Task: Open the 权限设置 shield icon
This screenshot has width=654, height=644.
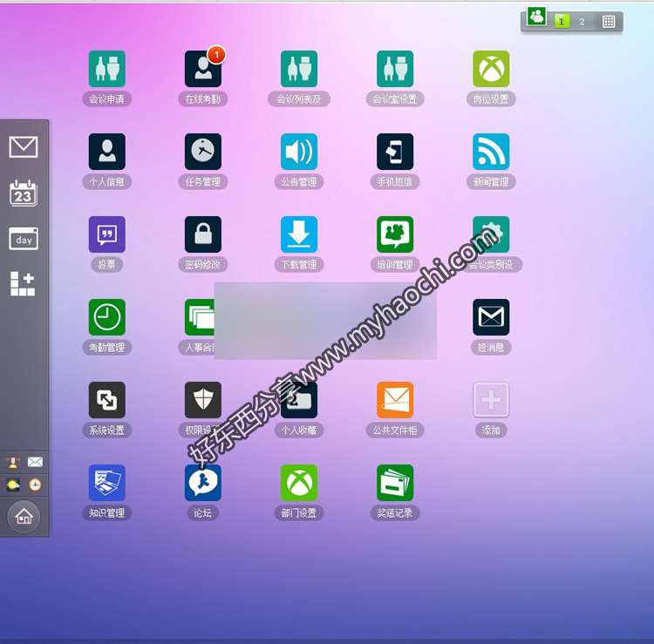Action: (203, 400)
